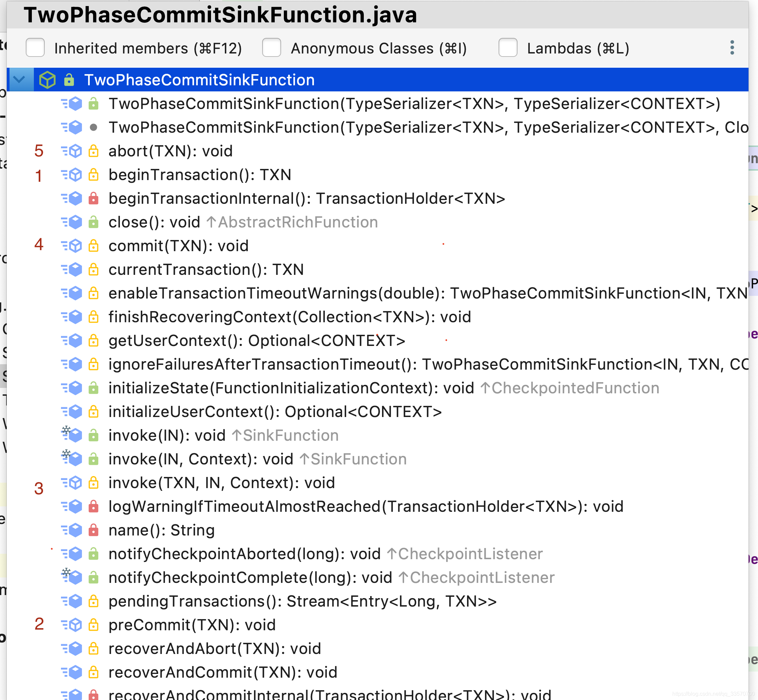The width and height of the screenshot is (758, 700).
Task: Navigate to commit(TXN): void
Action: [178, 246]
